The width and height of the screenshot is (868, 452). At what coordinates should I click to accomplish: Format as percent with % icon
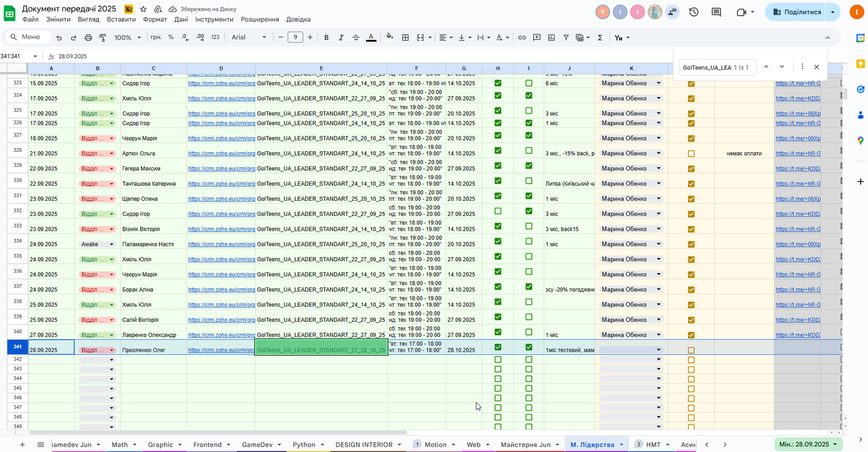171,37
